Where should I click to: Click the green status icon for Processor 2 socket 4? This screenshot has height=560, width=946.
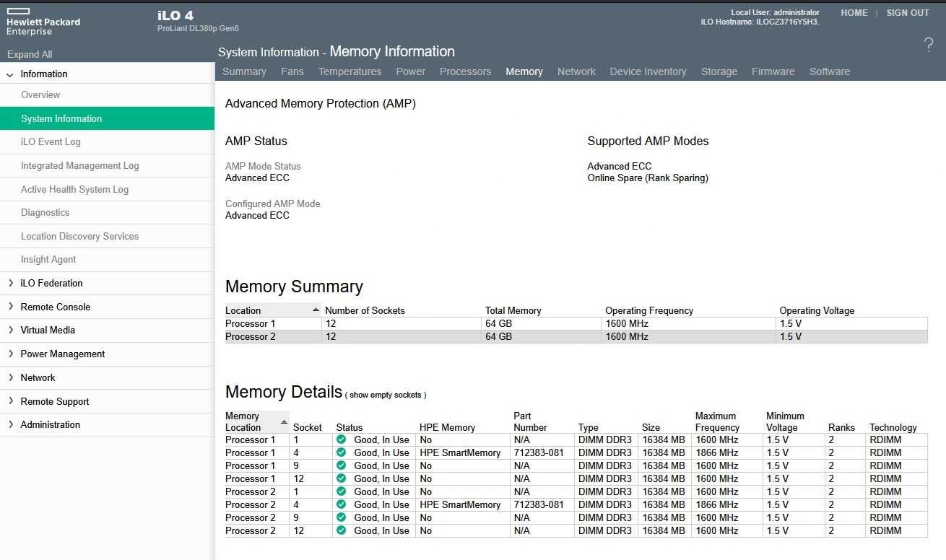[341, 504]
